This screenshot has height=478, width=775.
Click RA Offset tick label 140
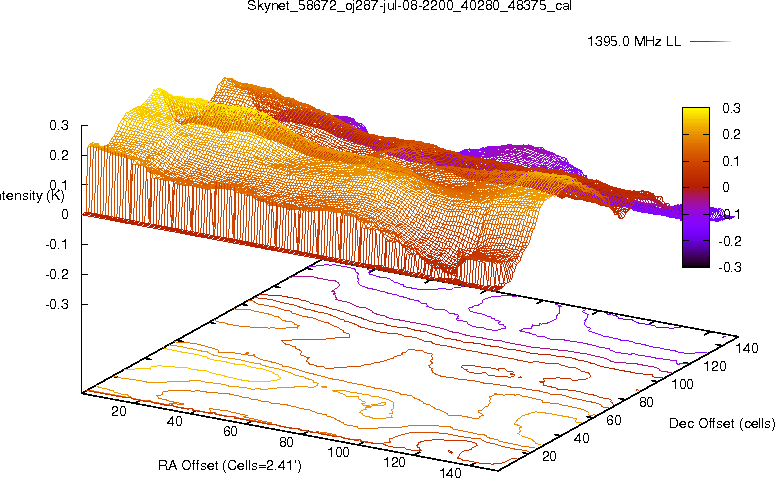point(450,472)
